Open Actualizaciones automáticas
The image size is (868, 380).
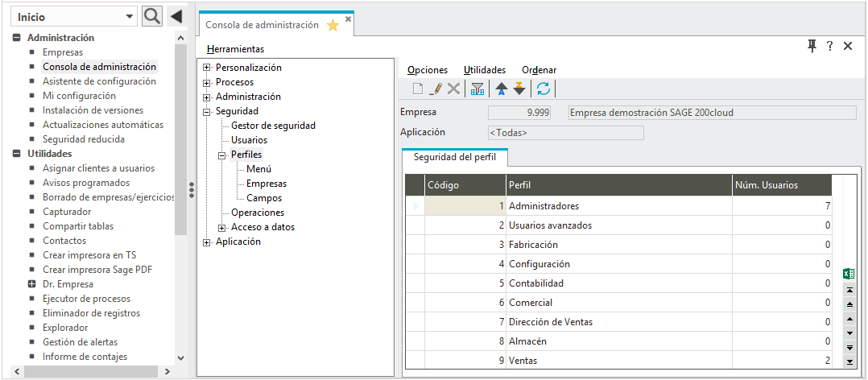point(103,125)
